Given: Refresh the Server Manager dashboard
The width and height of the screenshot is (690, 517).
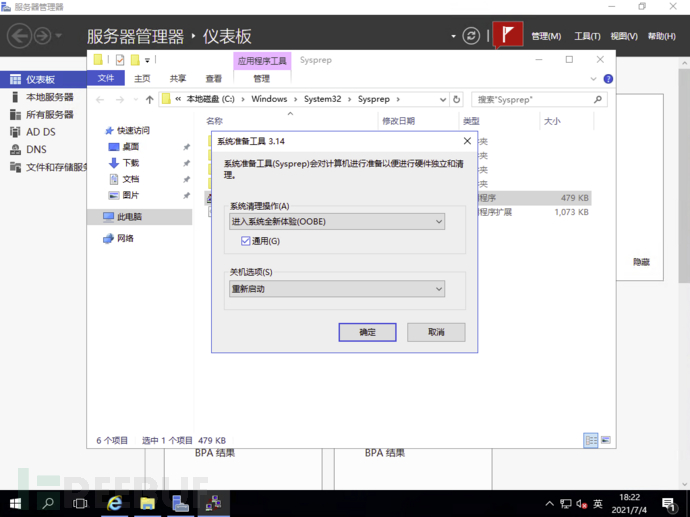Looking at the screenshot, I should (x=471, y=36).
